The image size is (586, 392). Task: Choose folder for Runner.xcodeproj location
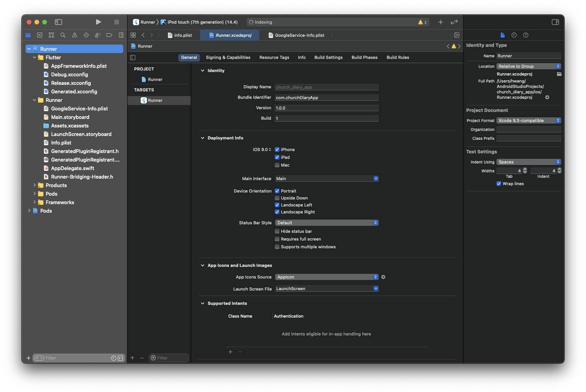[559, 74]
